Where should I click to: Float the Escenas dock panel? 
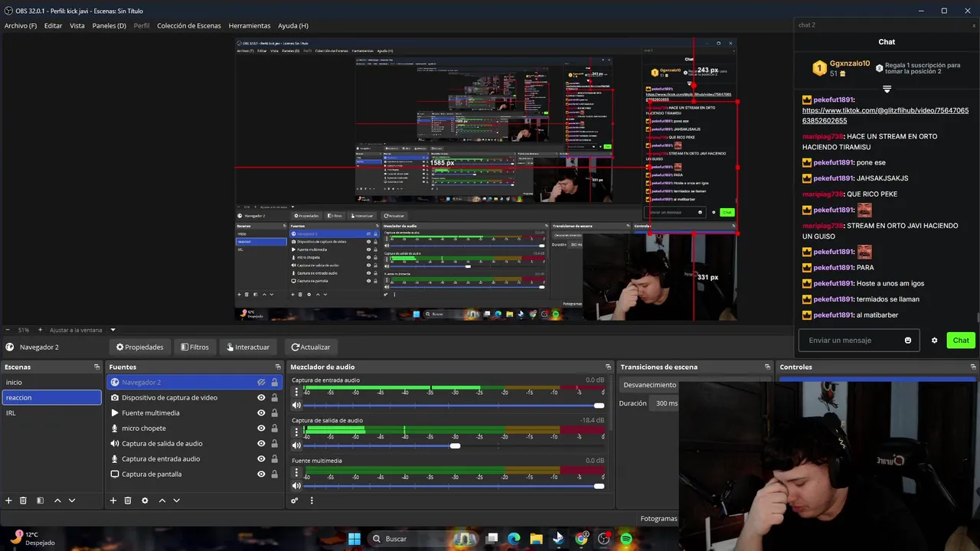tap(96, 367)
